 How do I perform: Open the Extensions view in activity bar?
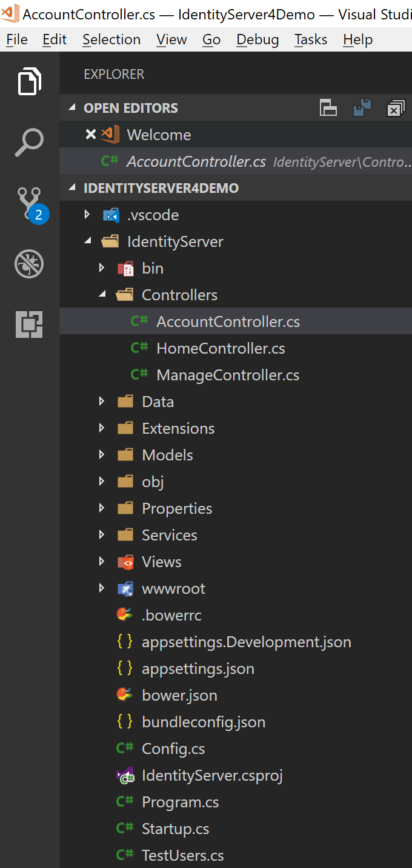click(29, 324)
